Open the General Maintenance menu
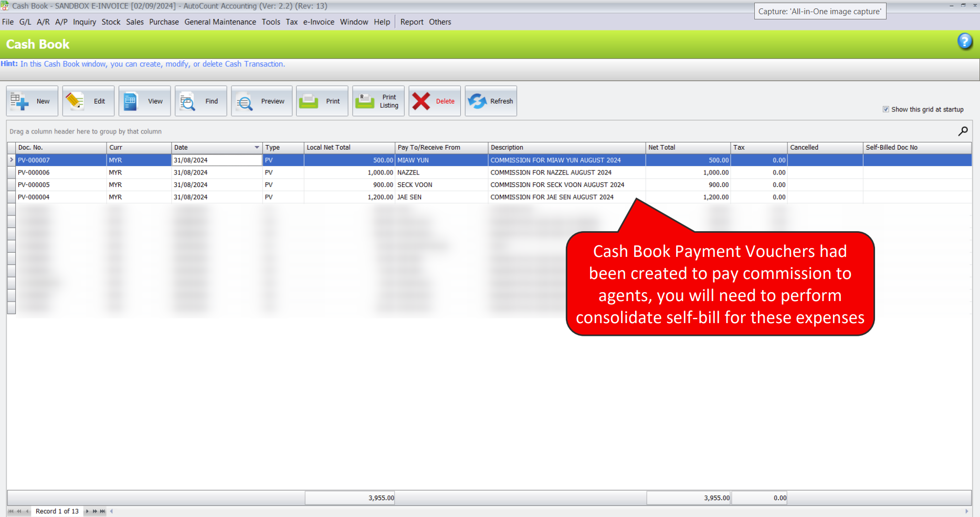Image resolution: width=980 pixels, height=517 pixels. tap(220, 22)
